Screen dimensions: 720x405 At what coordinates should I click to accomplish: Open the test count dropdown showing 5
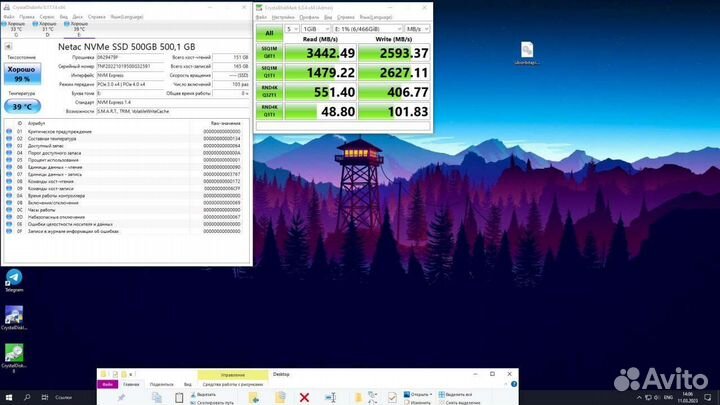(x=292, y=29)
